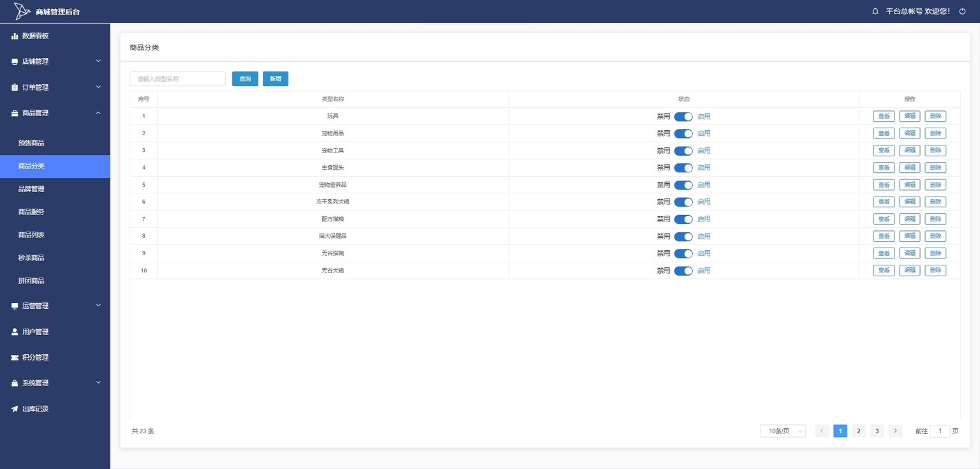Toggle status switch for 无谷猫粮
The height and width of the screenshot is (469, 980).
683,253
